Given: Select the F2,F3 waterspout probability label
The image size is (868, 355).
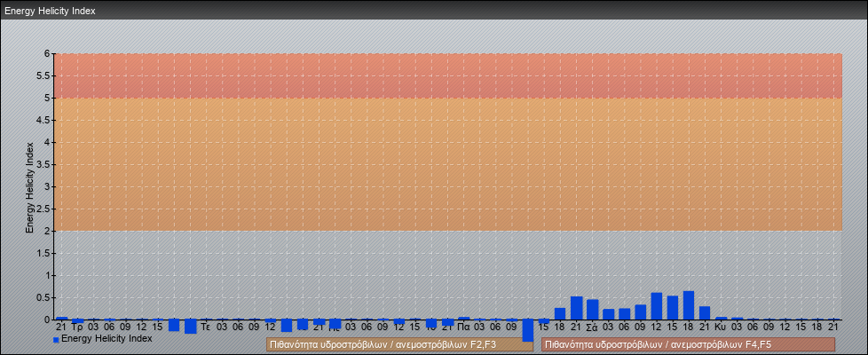Looking at the screenshot, I should pos(399,344).
